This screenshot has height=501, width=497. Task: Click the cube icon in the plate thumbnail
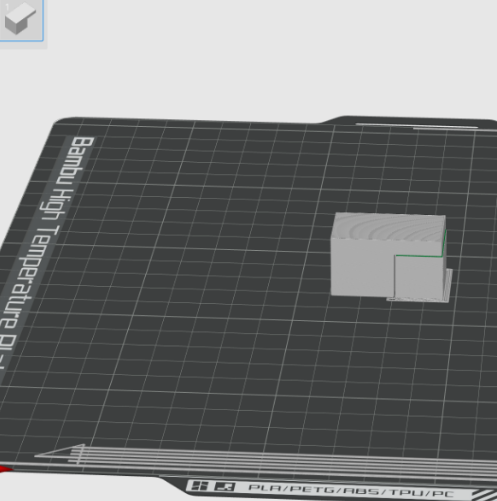pyautogui.click(x=20, y=18)
